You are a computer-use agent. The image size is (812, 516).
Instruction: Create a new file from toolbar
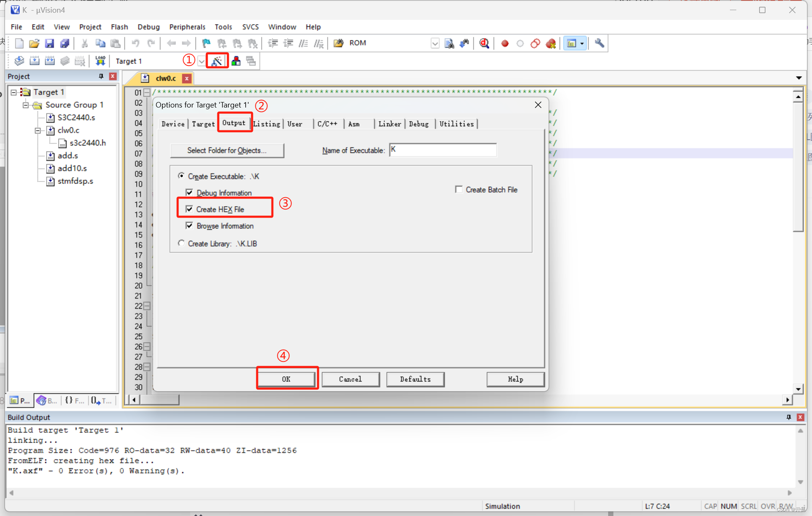tap(19, 43)
